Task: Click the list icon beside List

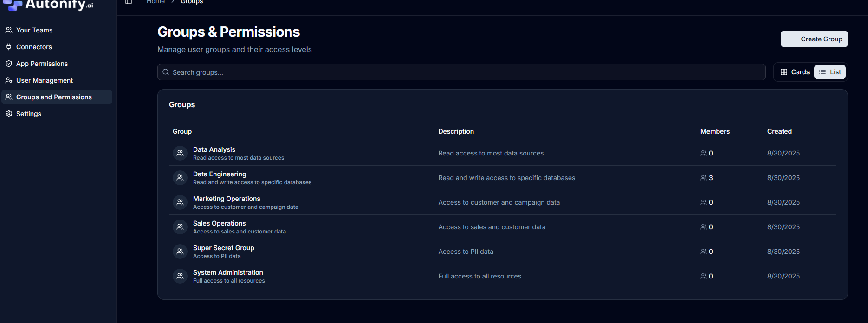Action: (823, 72)
